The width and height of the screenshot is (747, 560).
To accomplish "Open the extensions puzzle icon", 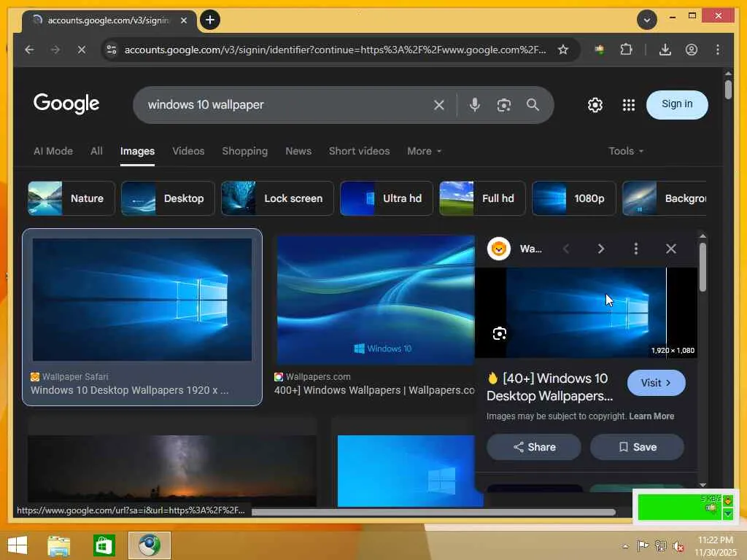I will pyautogui.click(x=626, y=50).
